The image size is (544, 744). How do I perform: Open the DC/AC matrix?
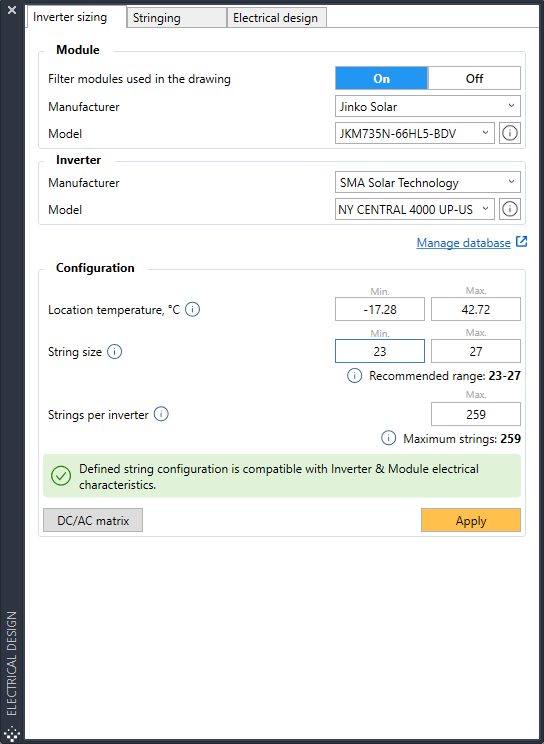click(x=93, y=521)
